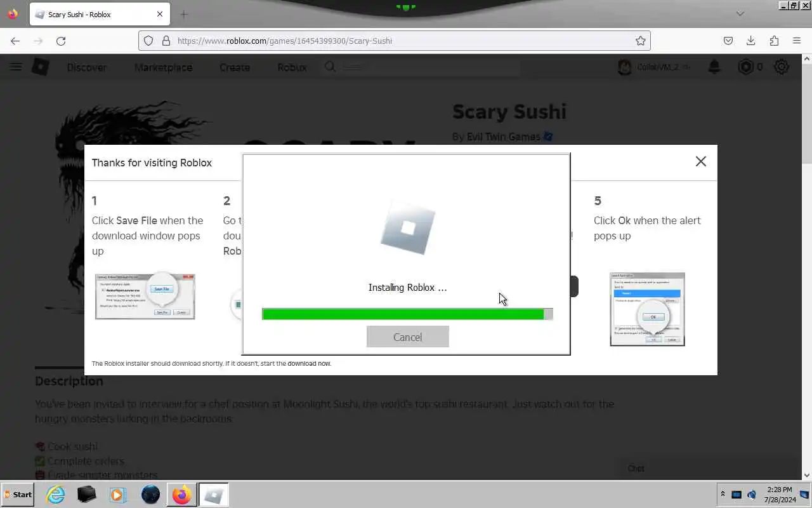Open a new browser tab

(184, 15)
